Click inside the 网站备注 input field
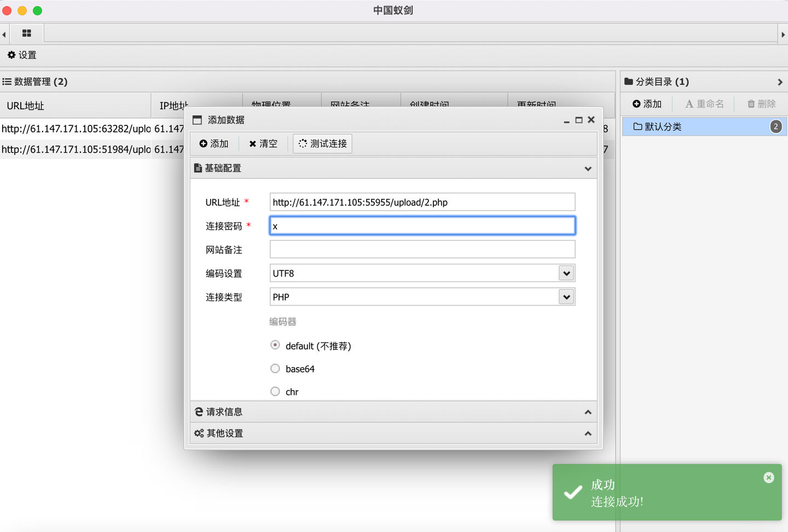The height and width of the screenshot is (532, 788). [x=421, y=249]
